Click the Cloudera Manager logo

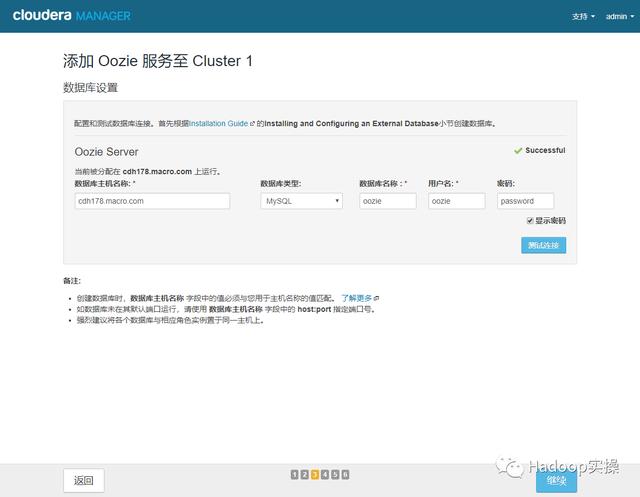tap(71, 16)
